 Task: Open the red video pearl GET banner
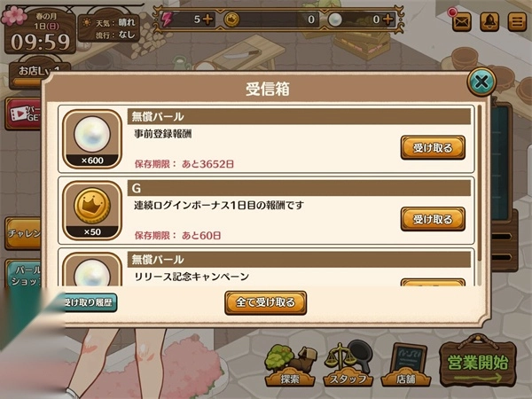tap(24, 114)
